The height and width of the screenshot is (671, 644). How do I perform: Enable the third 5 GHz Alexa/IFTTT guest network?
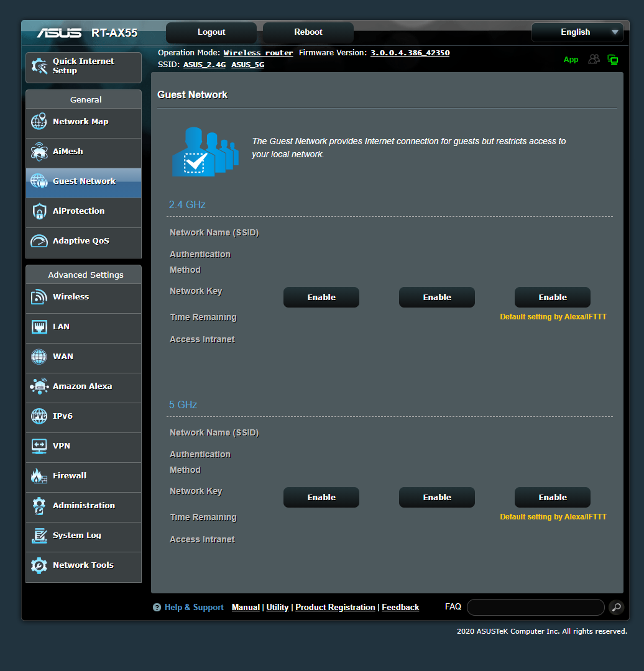pos(553,497)
